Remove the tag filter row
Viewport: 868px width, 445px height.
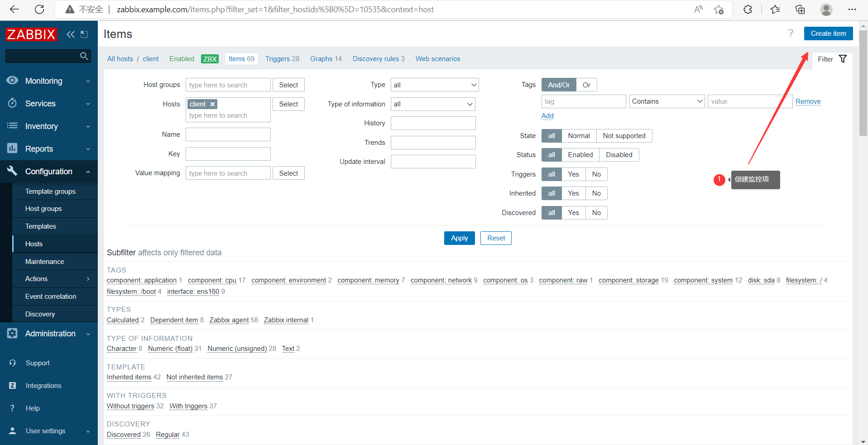(808, 101)
